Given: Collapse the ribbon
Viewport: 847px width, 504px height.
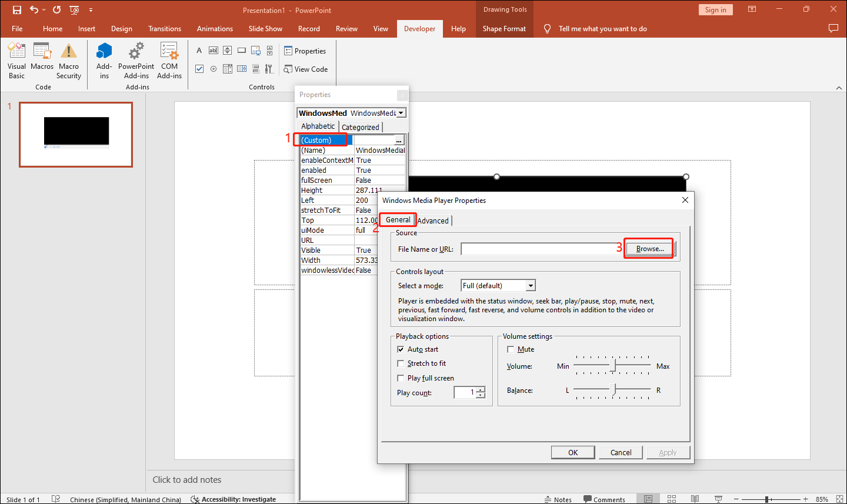Looking at the screenshot, I should 839,88.
